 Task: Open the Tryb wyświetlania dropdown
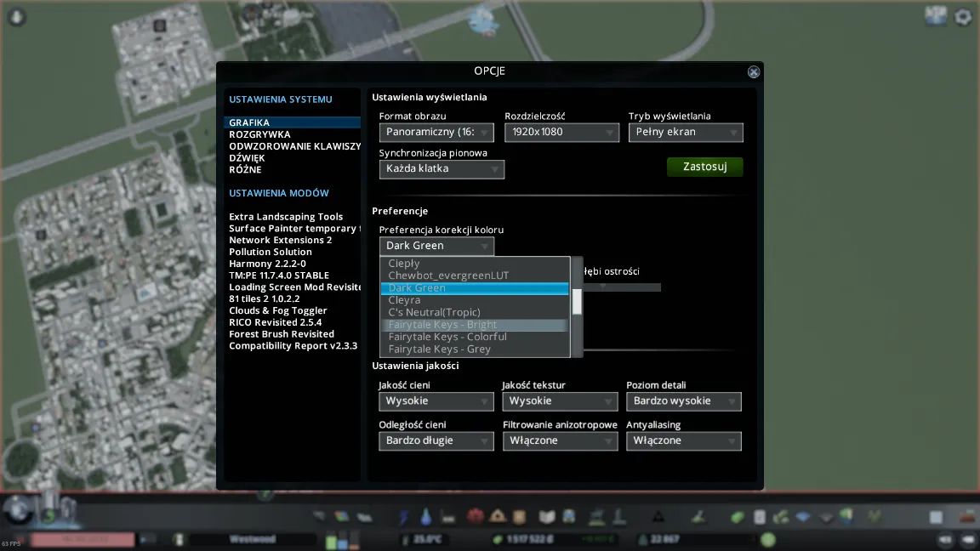point(686,133)
